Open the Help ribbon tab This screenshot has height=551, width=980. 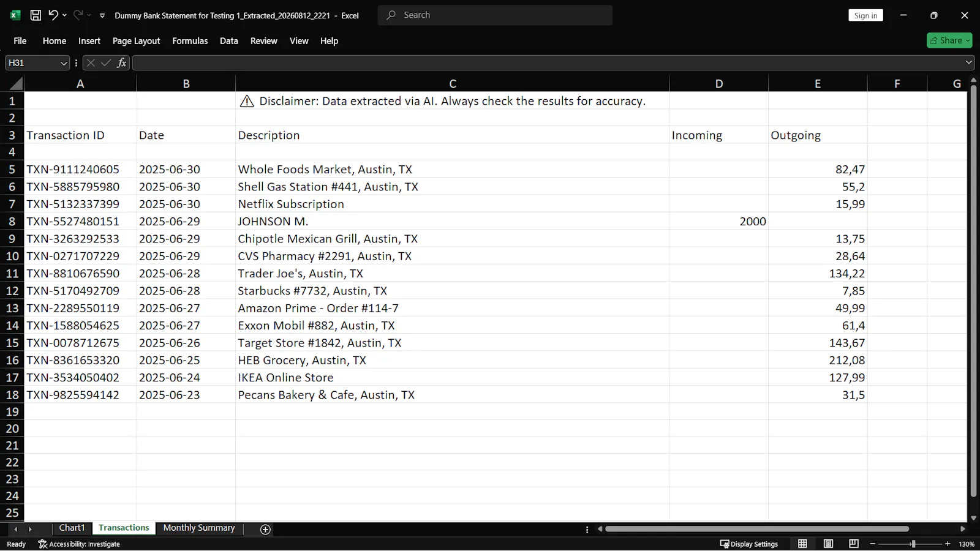tap(329, 41)
